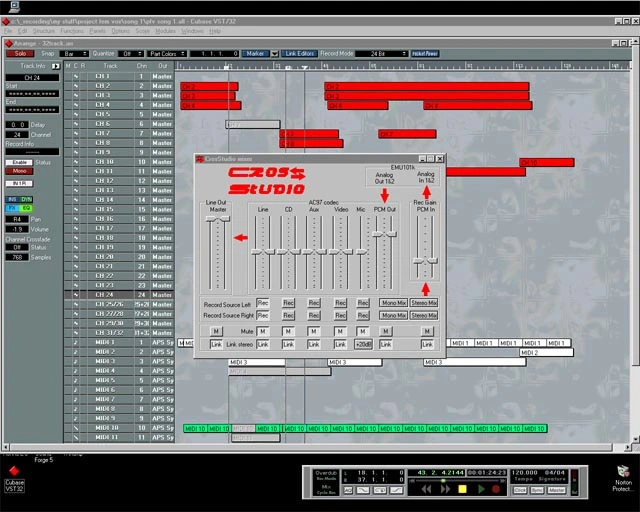Screen dimensions: 640x512
Task: Toggle the AQ automatic quantize transport button
Action: pos(348,490)
